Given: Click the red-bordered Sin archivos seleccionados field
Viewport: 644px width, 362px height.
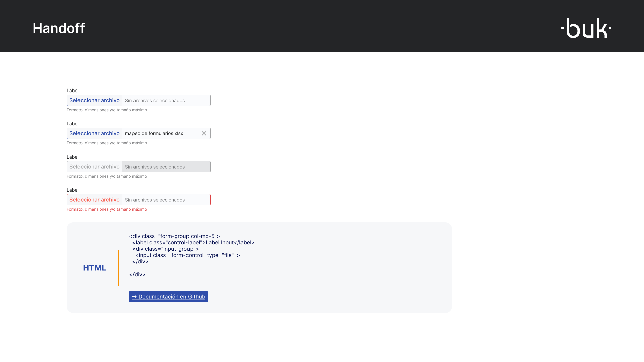Looking at the screenshot, I should pos(166,200).
